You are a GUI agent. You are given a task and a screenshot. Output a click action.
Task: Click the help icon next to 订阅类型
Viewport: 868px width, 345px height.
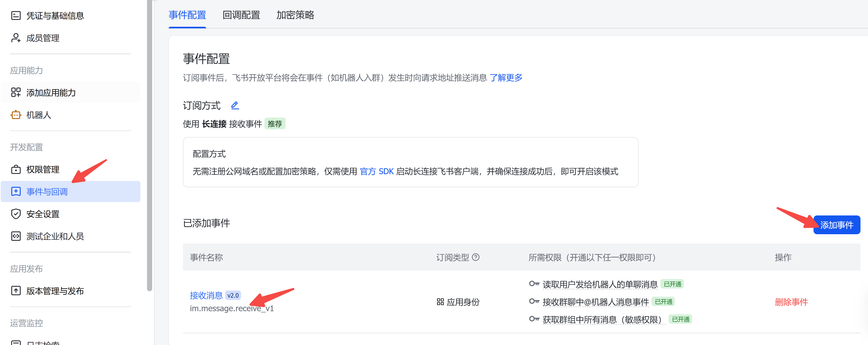pyautogui.click(x=475, y=257)
